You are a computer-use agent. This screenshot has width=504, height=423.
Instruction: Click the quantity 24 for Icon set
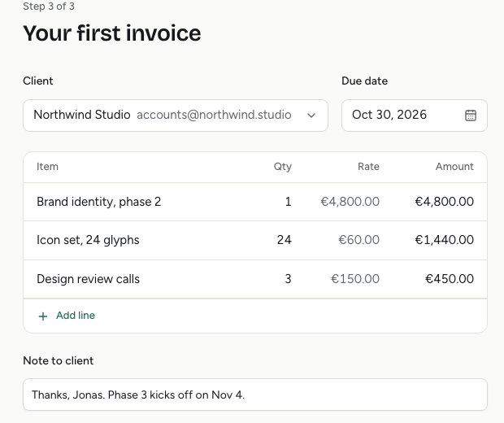[x=285, y=240]
